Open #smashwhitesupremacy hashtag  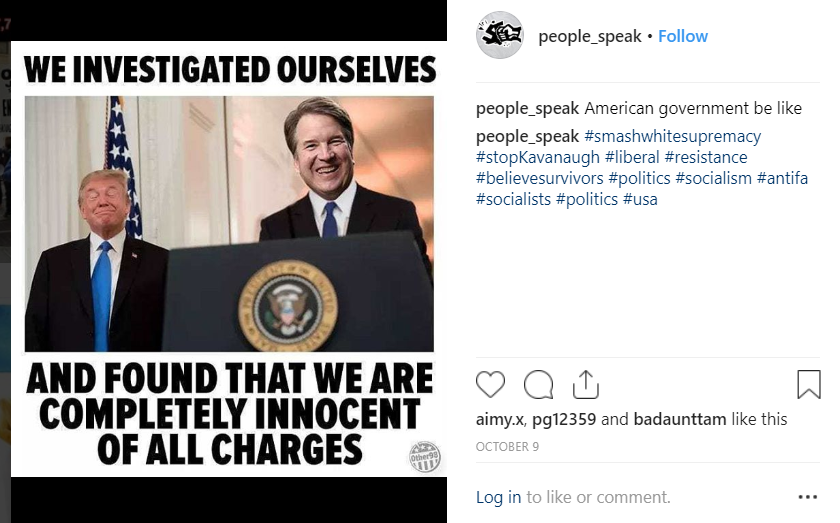(672, 136)
